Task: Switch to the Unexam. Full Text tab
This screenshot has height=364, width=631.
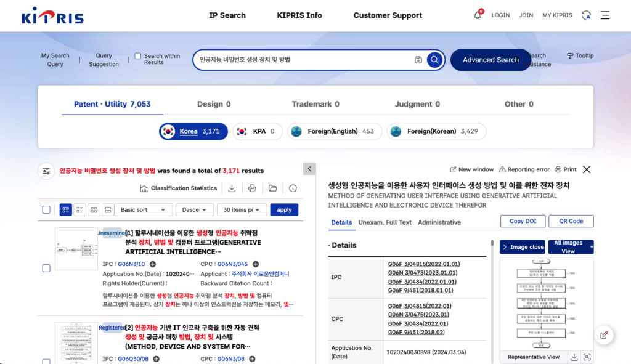Action: 385,222
